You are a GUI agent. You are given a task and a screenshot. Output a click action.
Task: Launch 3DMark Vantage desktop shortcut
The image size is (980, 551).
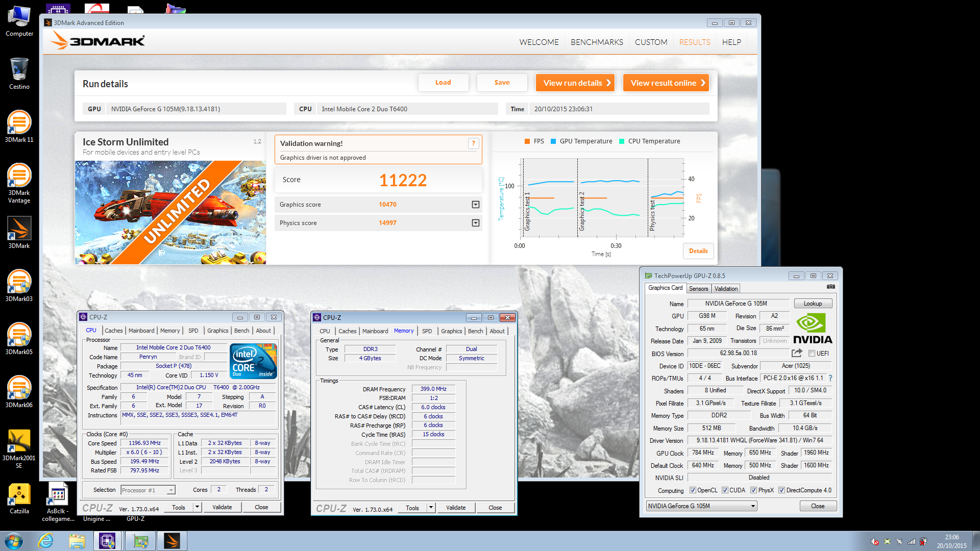(x=19, y=183)
